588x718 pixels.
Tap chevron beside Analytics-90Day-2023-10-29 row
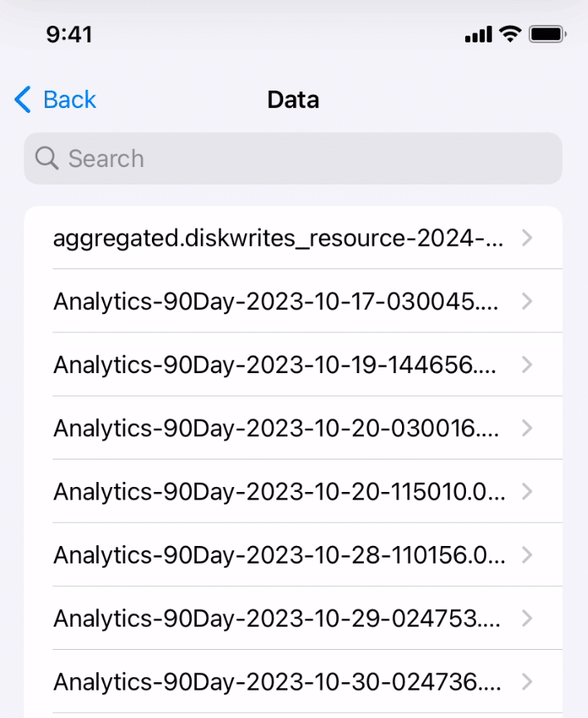(x=527, y=618)
